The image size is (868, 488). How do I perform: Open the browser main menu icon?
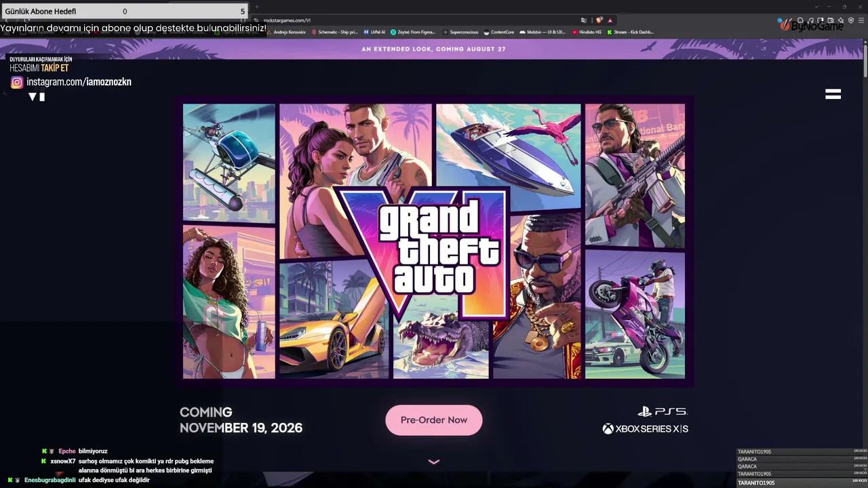[861, 20]
